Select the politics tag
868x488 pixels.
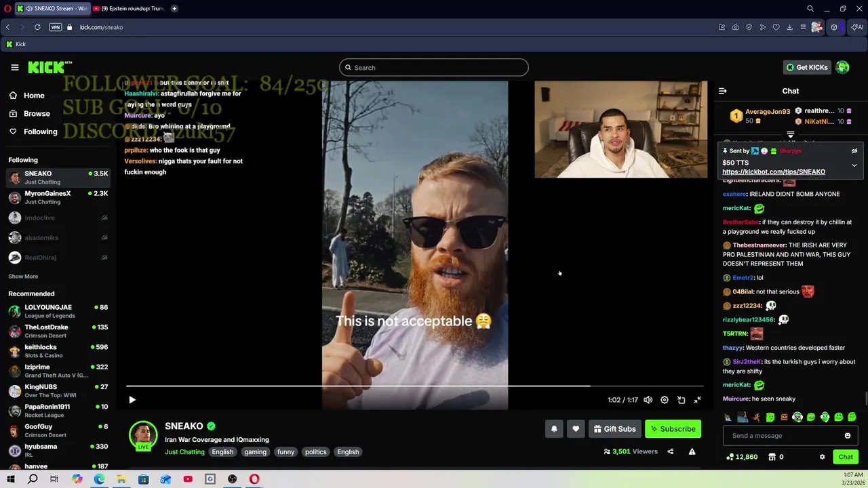point(315,452)
